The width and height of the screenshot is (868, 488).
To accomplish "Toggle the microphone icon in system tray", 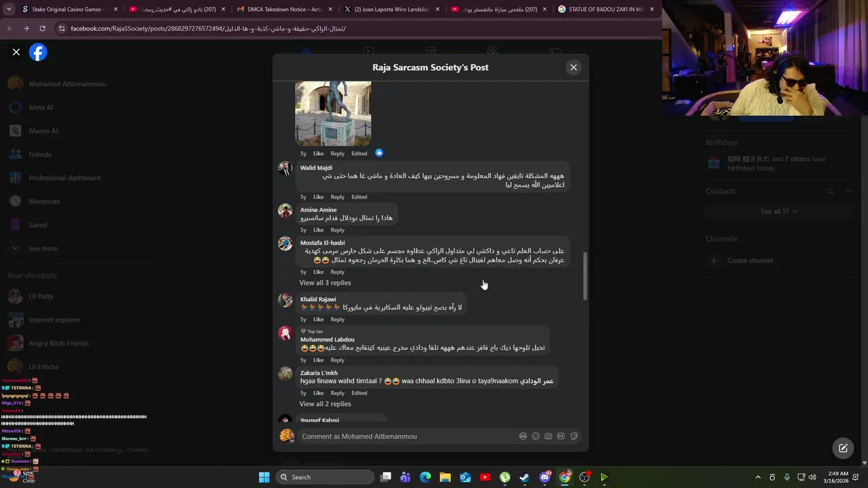I will pyautogui.click(x=787, y=477).
